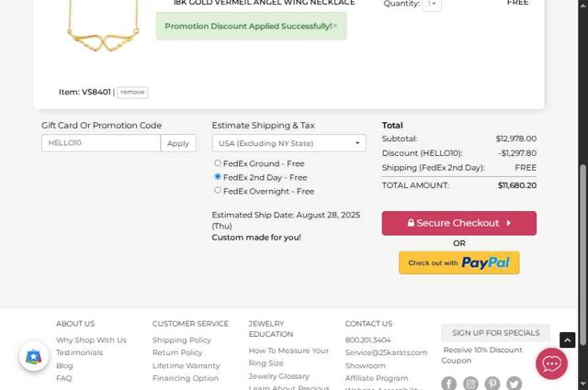This screenshot has height=390, width=588.
Task: Open the Pinterest social icon
Action: point(492,384)
